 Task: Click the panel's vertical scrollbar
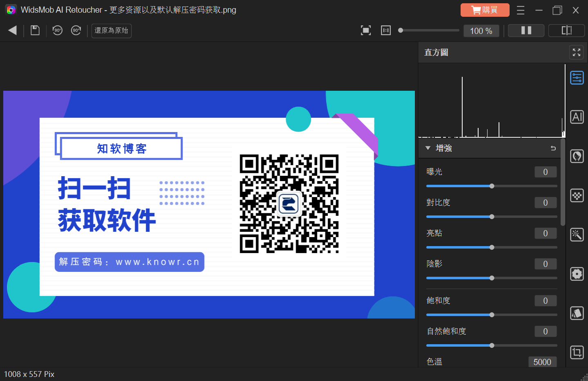(563, 182)
